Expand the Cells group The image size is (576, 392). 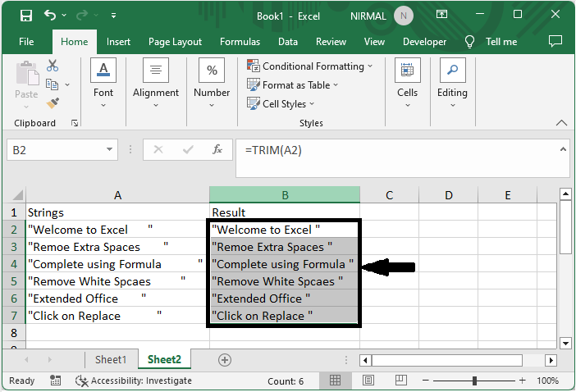tap(408, 83)
